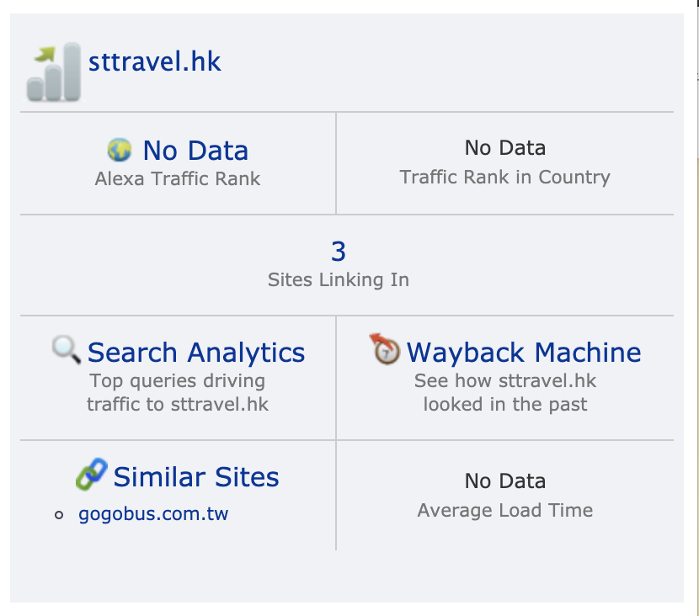This screenshot has width=699, height=616.
Task: Click the Sites Linking In label
Action: pos(339,279)
